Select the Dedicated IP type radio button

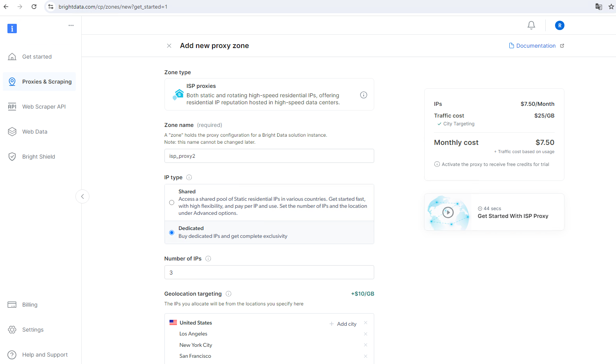[171, 232]
